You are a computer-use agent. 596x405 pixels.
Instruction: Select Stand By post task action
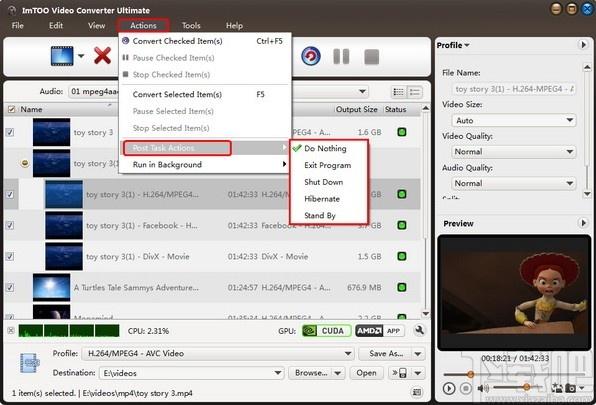coord(329,215)
